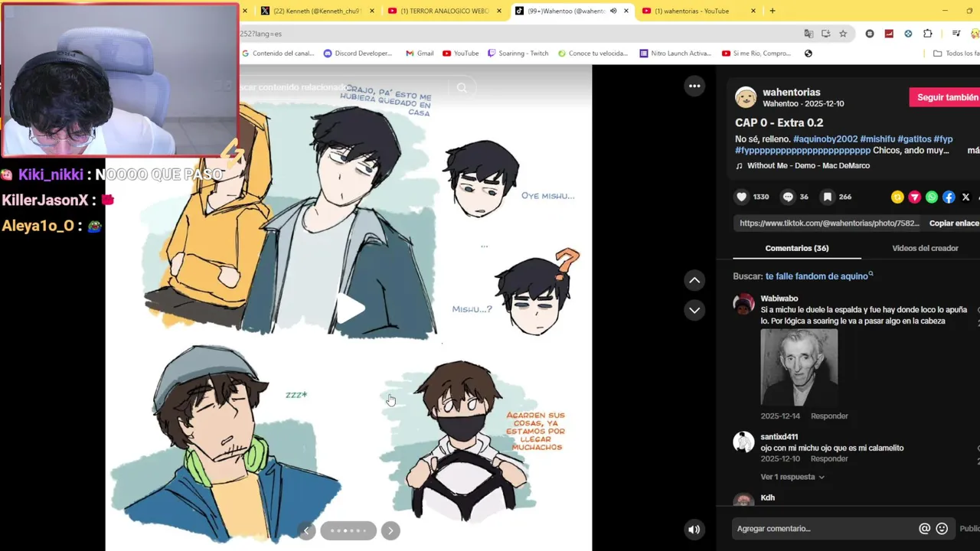Show previous slide with left arrow
This screenshot has height=551, width=980.
[x=306, y=530]
